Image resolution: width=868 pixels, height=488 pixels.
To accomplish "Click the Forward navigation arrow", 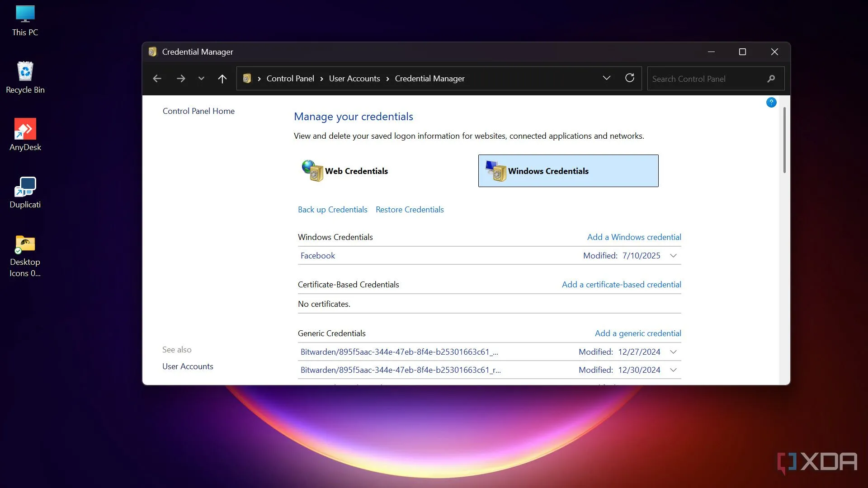I will point(181,79).
